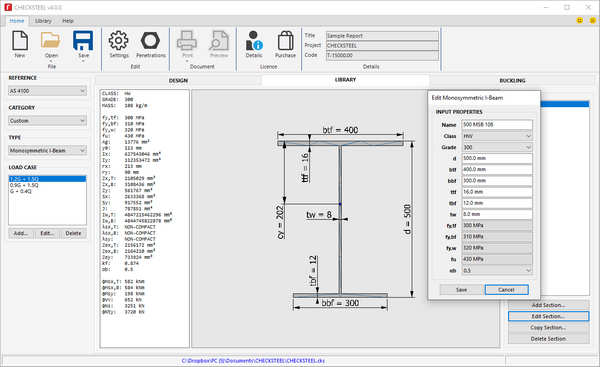Click the Penetrations hexagon nut icon
Screen dimensions: 600x367
[150, 40]
